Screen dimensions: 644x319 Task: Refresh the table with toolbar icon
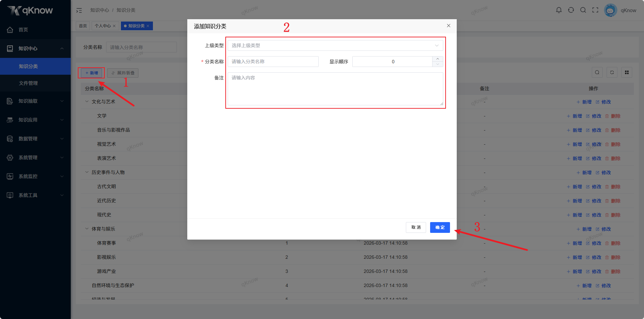(x=612, y=72)
